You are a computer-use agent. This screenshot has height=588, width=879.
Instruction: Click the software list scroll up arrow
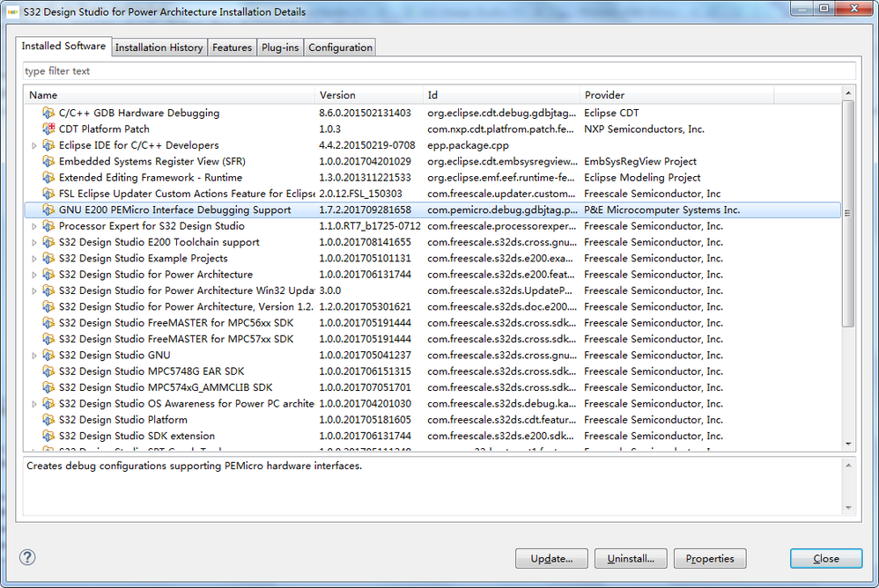coord(847,93)
